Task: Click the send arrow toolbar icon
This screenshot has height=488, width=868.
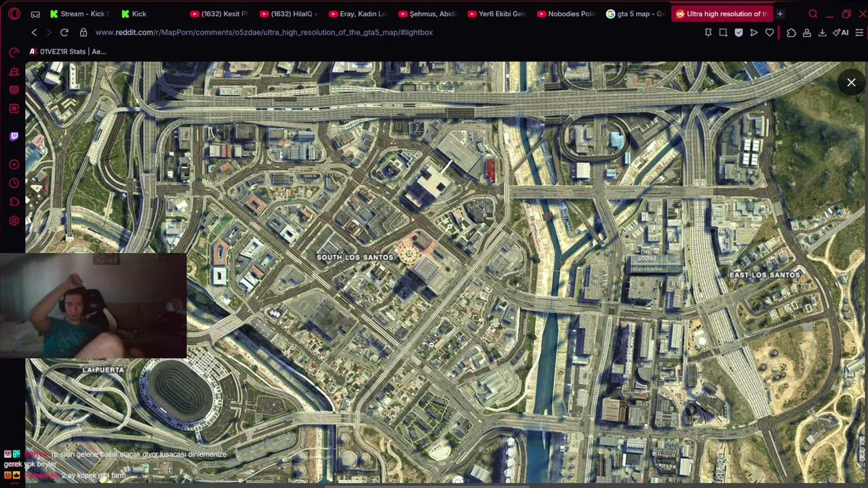Action: [754, 33]
